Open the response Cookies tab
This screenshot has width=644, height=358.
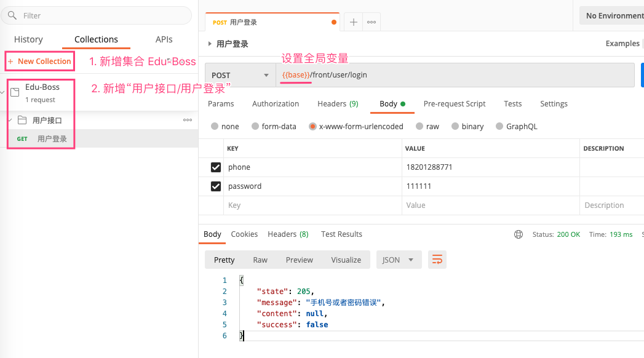(x=244, y=234)
